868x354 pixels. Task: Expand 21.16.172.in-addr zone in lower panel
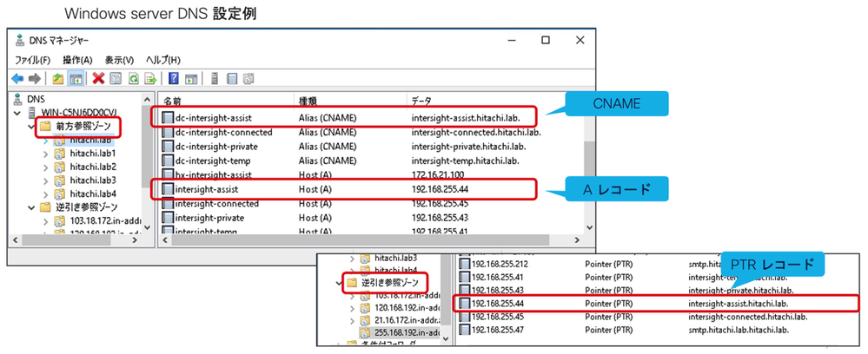tap(352, 320)
